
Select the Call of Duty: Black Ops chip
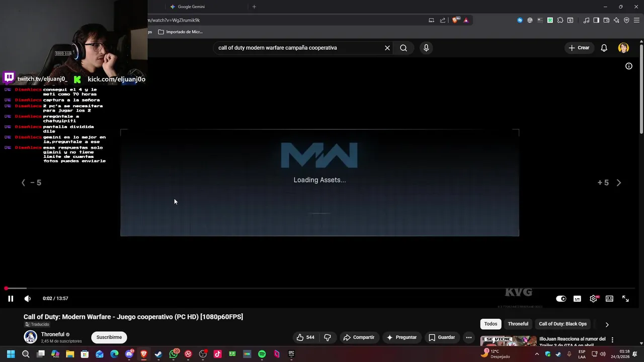[x=562, y=324]
